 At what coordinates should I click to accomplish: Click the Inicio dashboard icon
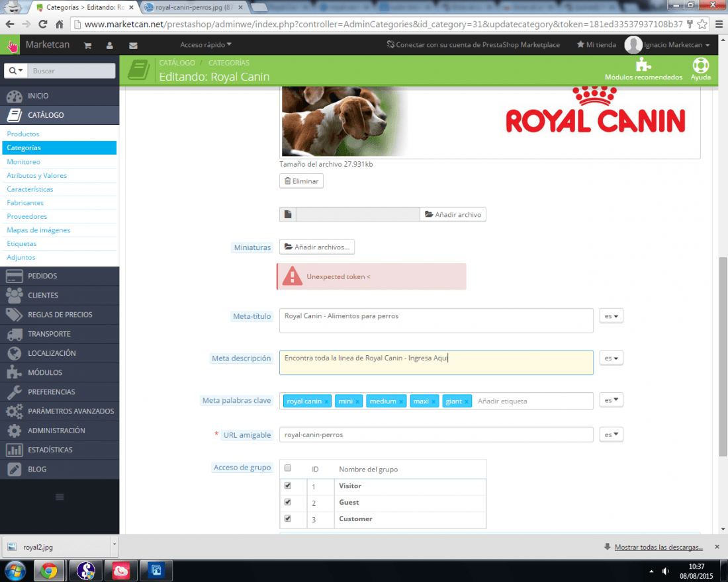(x=15, y=96)
